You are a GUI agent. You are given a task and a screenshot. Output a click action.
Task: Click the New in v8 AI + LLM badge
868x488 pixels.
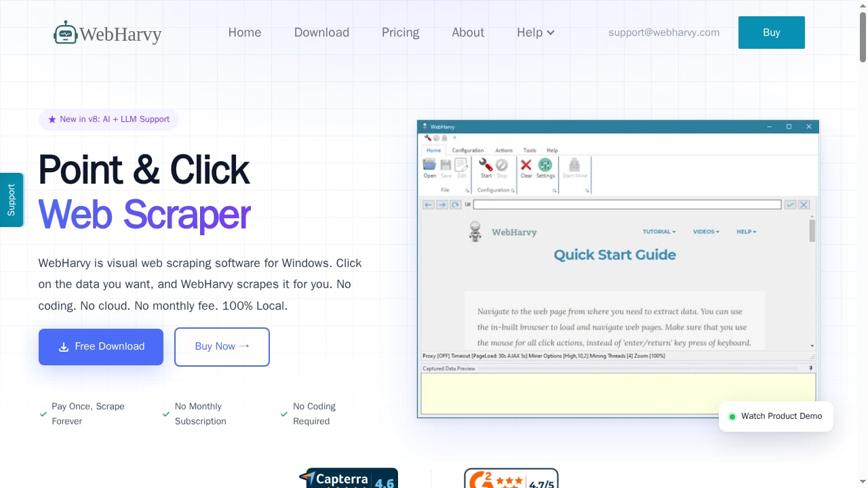[x=109, y=119]
